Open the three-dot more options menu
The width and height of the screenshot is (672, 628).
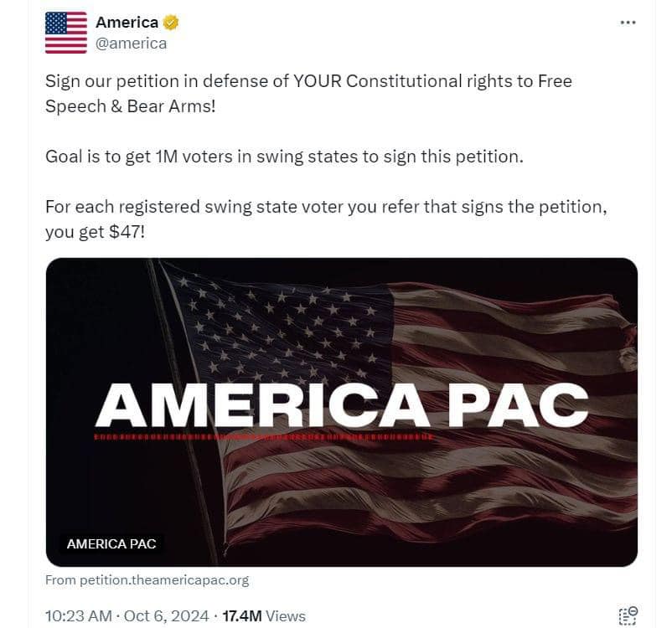628,23
